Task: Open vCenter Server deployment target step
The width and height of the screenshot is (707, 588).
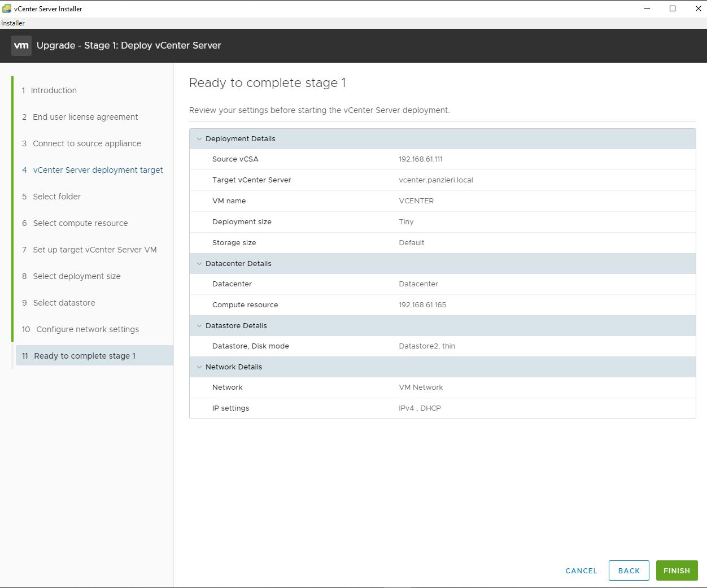Action: pos(92,170)
